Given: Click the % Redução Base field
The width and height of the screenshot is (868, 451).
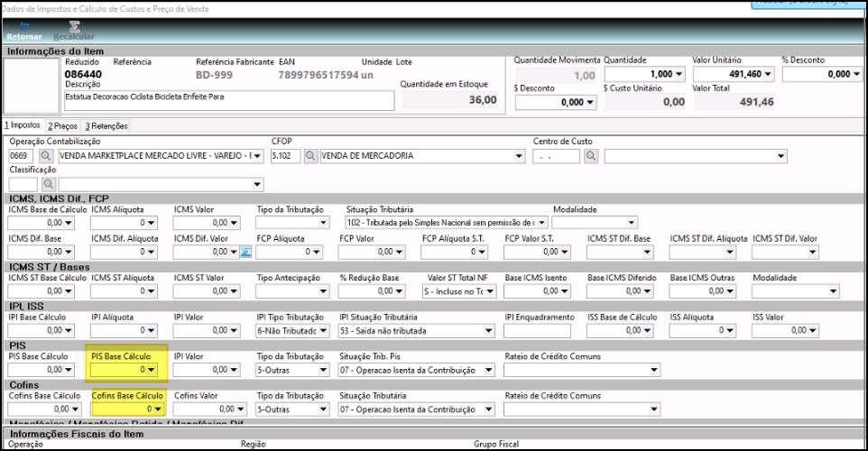Looking at the screenshot, I should (372, 291).
